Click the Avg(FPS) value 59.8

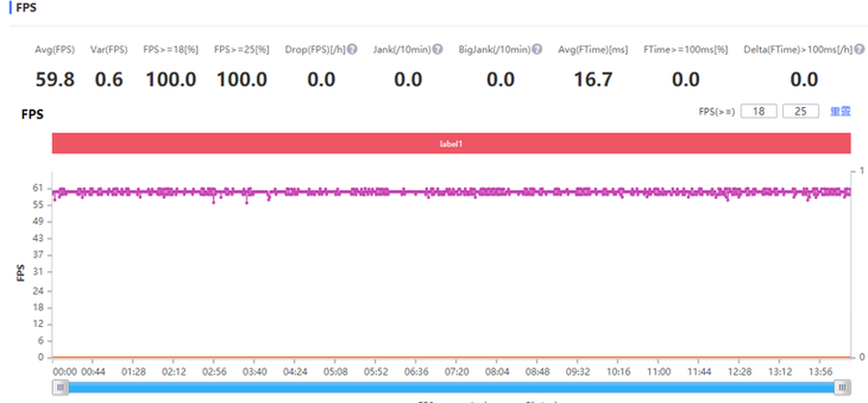tap(55, 79)
